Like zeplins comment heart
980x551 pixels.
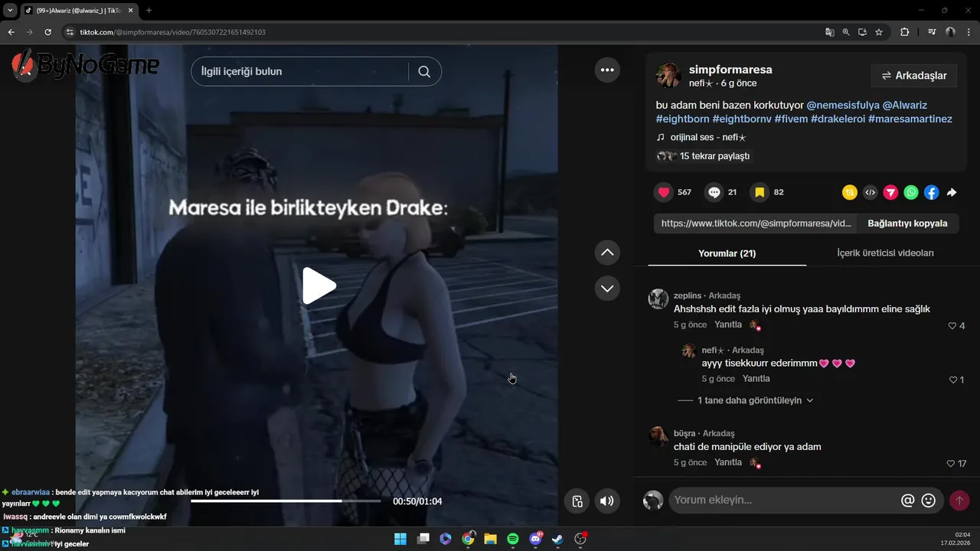pyautogui.click(x=952, y=326)
